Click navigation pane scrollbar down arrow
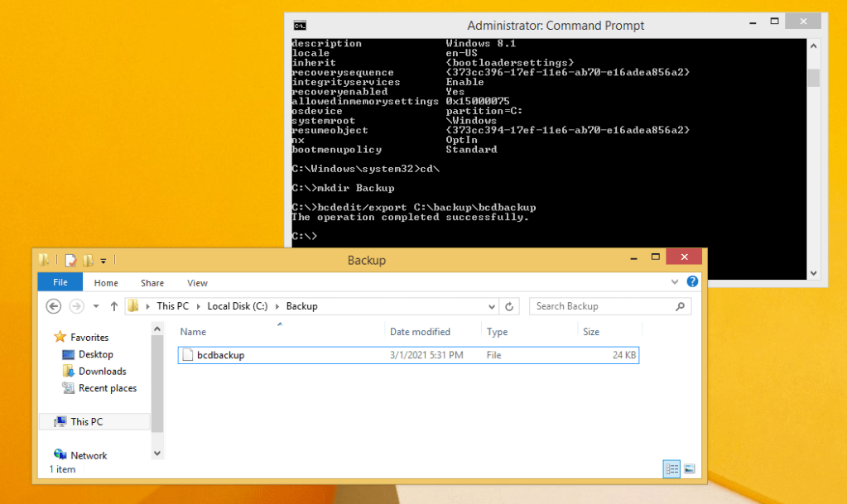 (x=157, y=454)
